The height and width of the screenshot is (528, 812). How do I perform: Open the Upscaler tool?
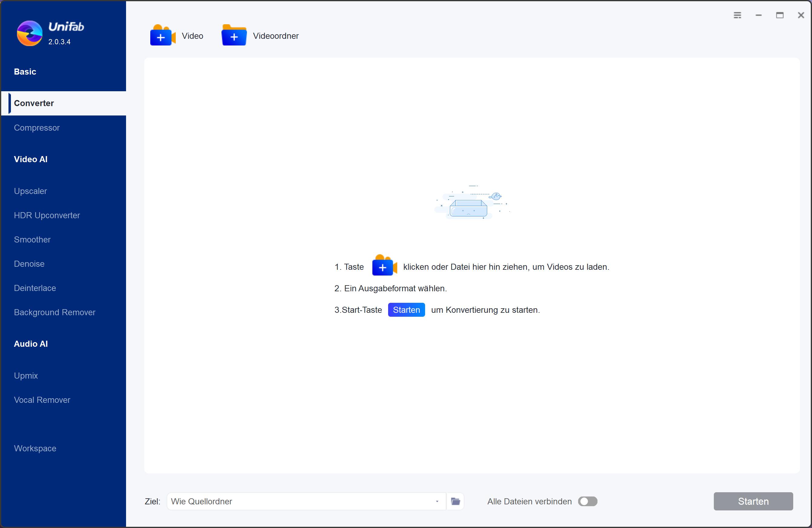[x=30, y=191]
